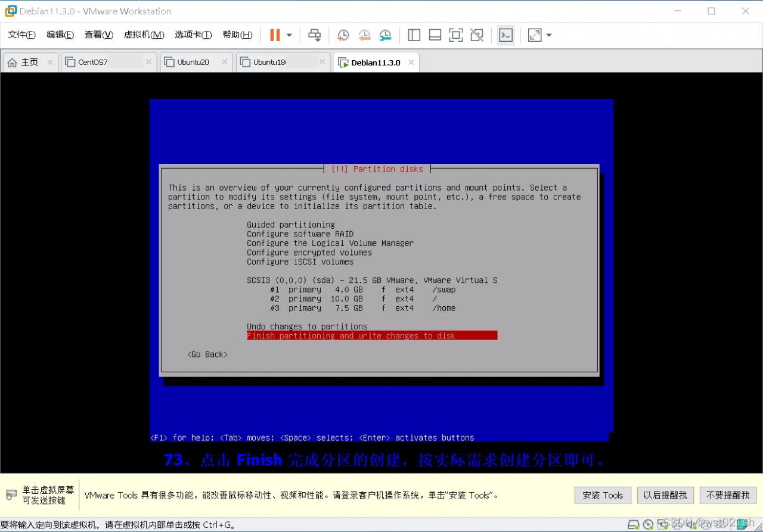Click the CD/DVD drive status icon
This screenshot has width=763, height=532.
(x=648, y=525)
